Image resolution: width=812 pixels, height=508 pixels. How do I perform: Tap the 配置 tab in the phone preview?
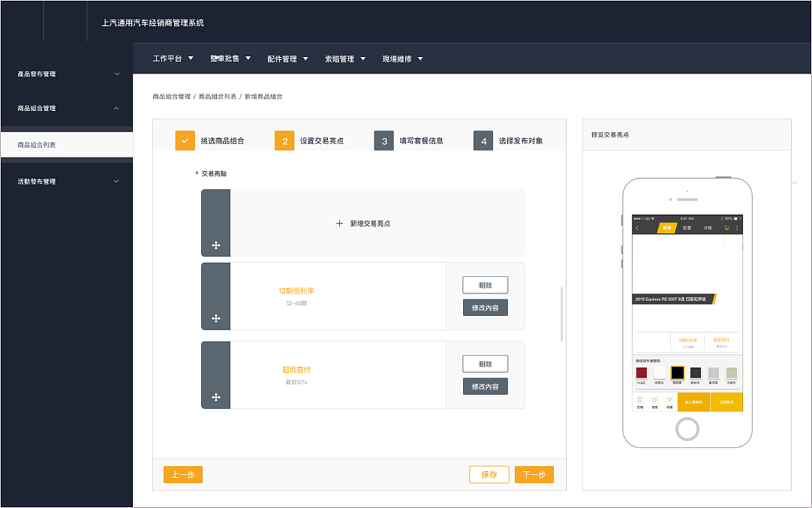click(687, 228)
